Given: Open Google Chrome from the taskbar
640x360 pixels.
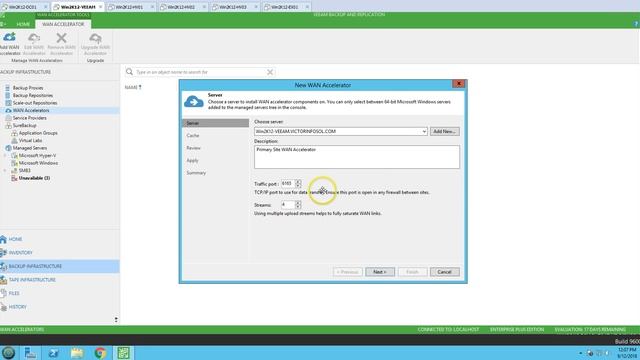Looking at the screenshot, I should (x=100, y=353).
